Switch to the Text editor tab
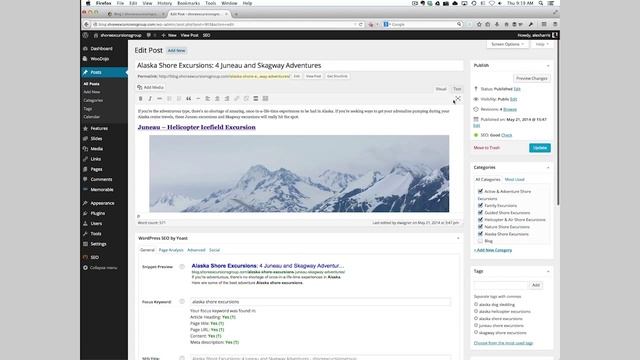640x360 pixels. tap(457, 89)
